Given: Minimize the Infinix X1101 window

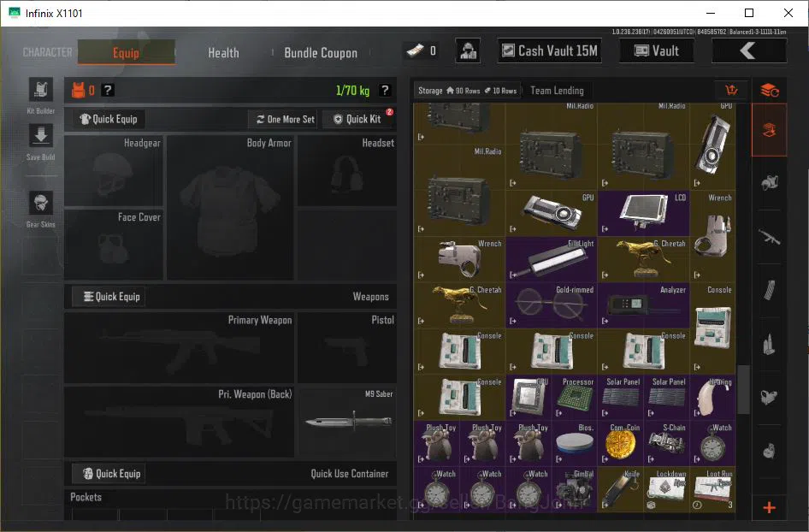Looking at the screenshot, I should (711, 13).
